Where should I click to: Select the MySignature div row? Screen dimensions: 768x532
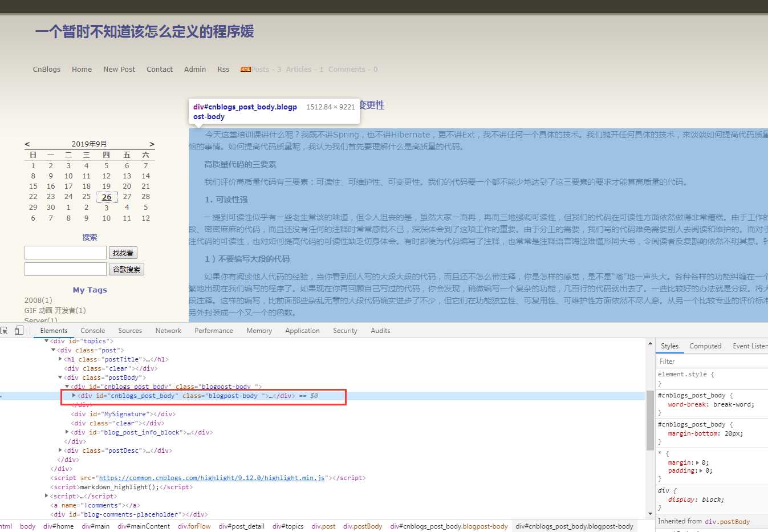pyautogui.click(x=123, y=414)
